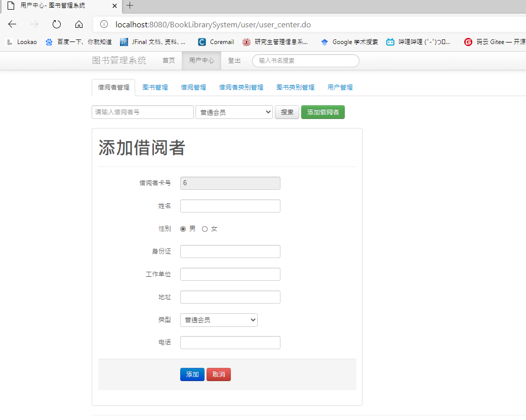Expand the 普通会员 filter dropdown near search
Viewport: 526px width, 420px height.
point(234,112)
